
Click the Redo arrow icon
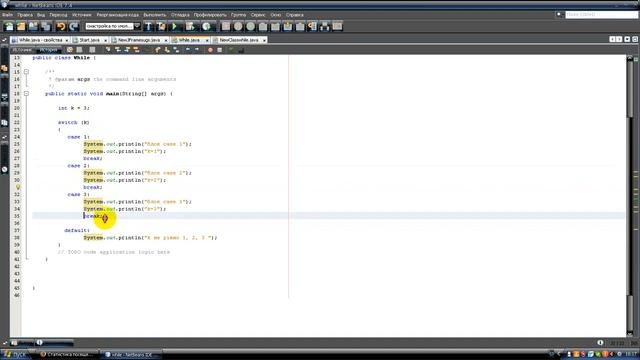click(x=73, y=27)
